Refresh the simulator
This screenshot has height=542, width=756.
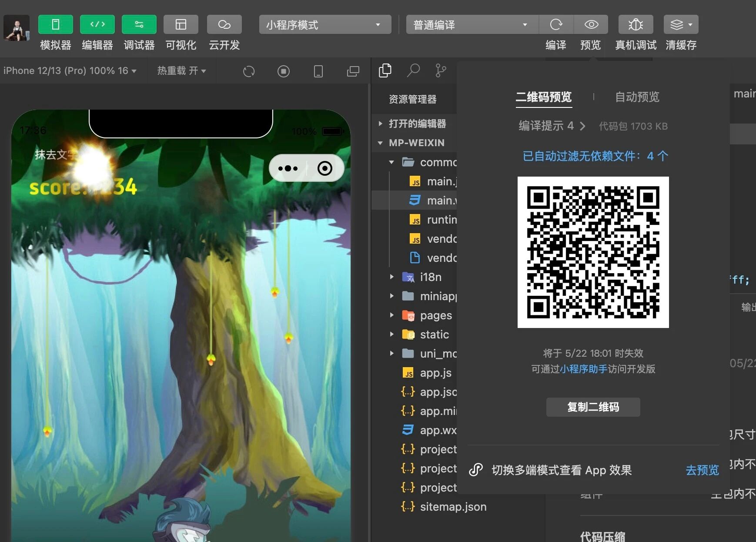(x=249, y=71)
